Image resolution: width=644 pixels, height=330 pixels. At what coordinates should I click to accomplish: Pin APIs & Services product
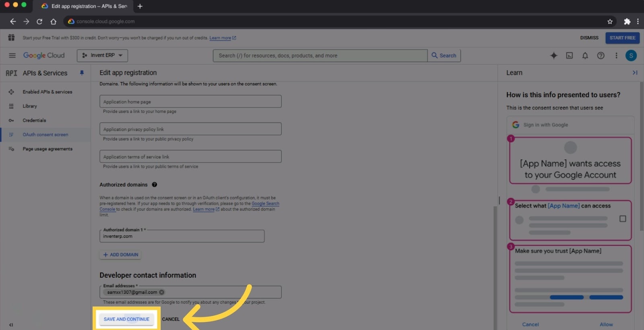pos(82,73)
